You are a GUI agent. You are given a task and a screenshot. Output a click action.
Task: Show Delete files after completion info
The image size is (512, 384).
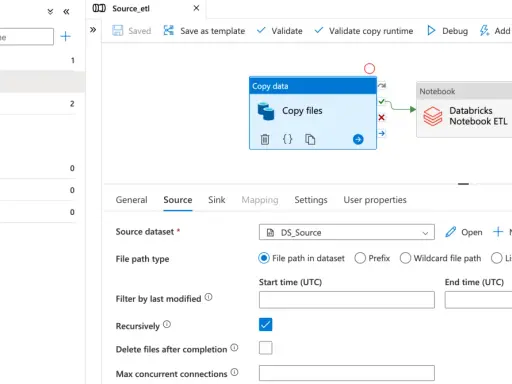[x=234, y=348]
